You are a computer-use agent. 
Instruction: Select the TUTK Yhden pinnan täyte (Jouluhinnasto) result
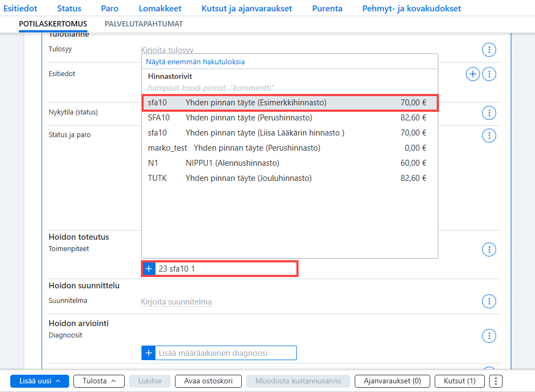tap(290, 178)
